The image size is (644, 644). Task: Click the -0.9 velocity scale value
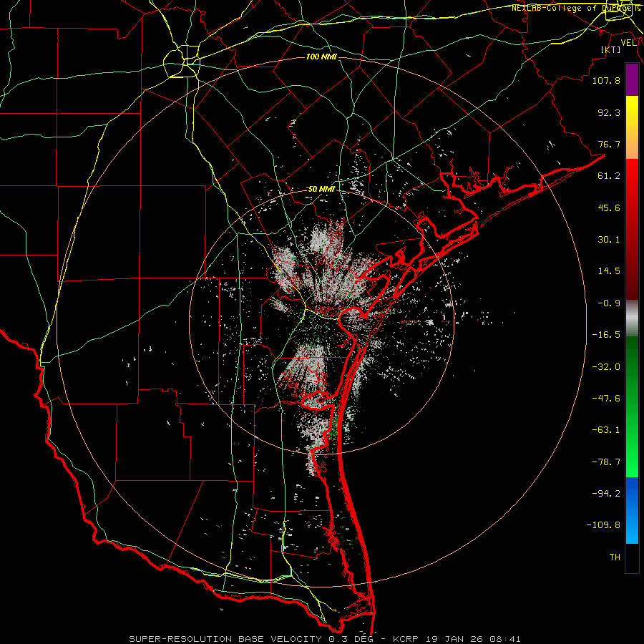pos(609,303)
